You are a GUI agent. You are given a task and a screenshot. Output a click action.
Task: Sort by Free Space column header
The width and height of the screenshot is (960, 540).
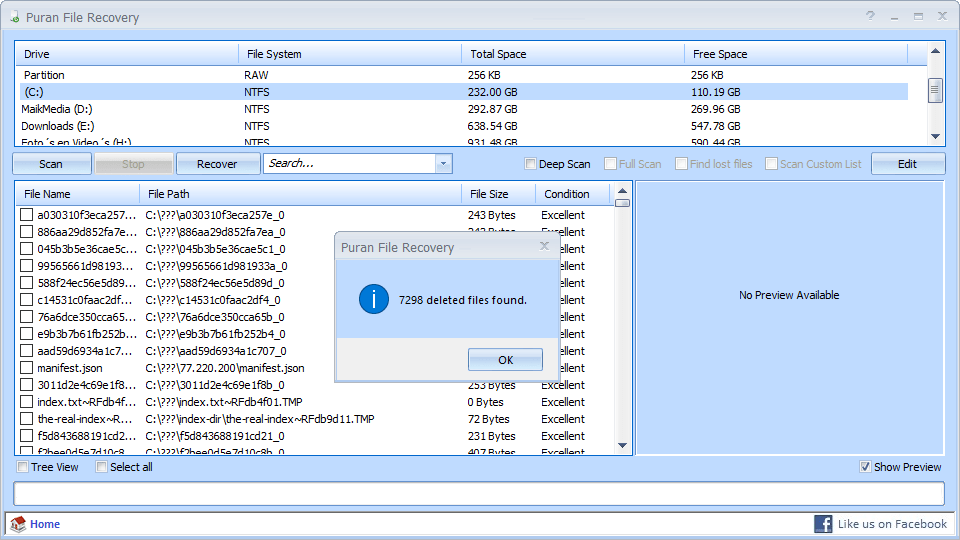(x=795, y=54)
